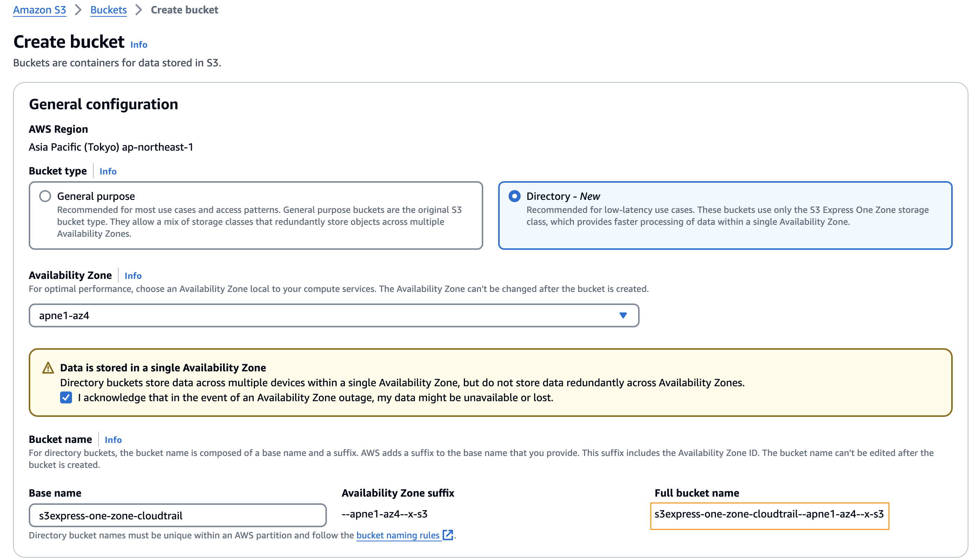Go to Amazon S3 breadcrumb link
This screenshot has width=971, height=560.
(40, 10)
